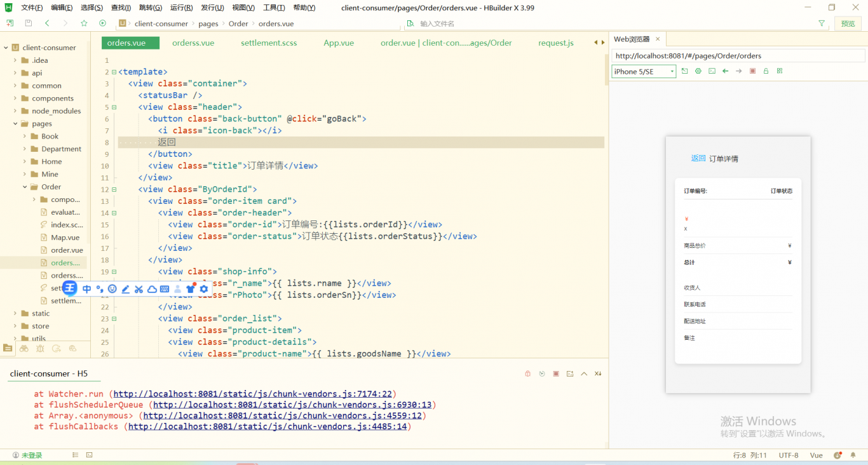Close the Web浏览器 tab
The width and height of the screenshot is (868, 465).
pos(658,39)
